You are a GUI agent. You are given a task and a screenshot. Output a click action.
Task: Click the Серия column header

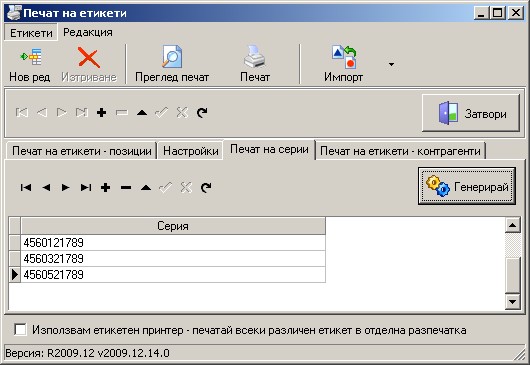coord(173,226)
